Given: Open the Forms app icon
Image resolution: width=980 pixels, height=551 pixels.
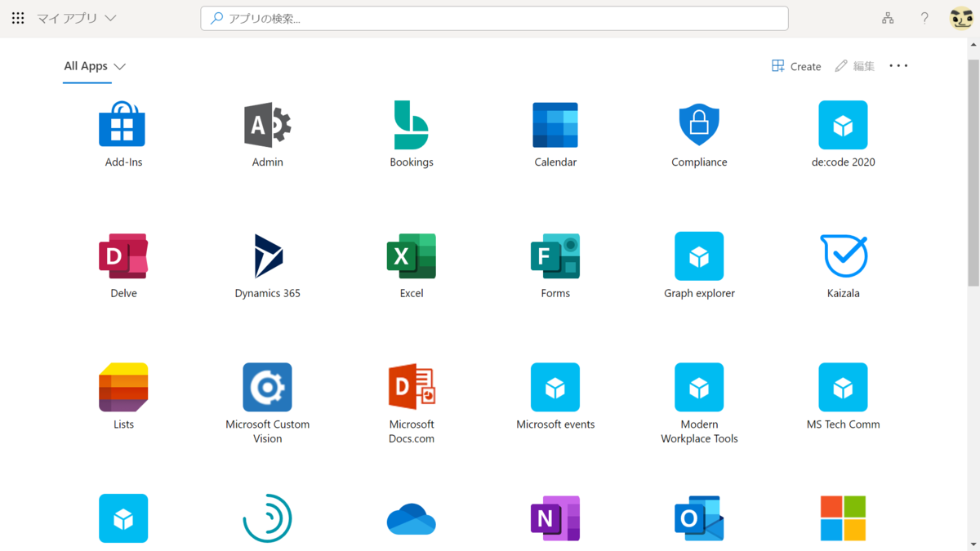Looking at the screenshot, I should [555, 256].
